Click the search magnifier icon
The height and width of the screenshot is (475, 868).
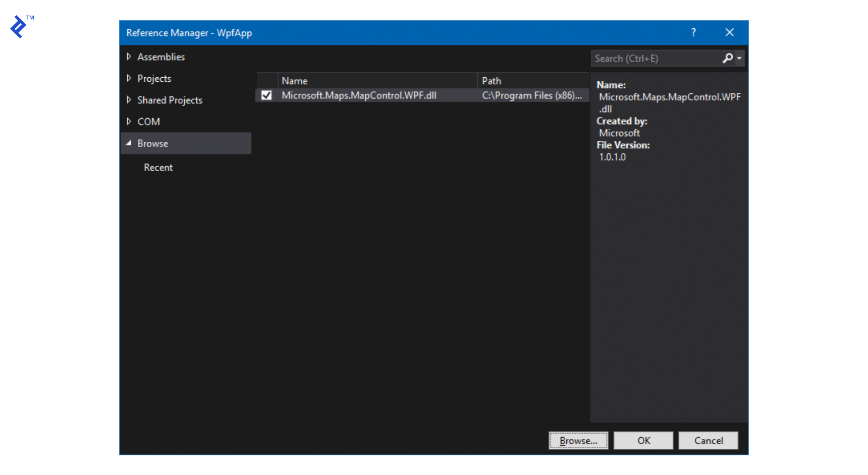(x=727, y=58)
